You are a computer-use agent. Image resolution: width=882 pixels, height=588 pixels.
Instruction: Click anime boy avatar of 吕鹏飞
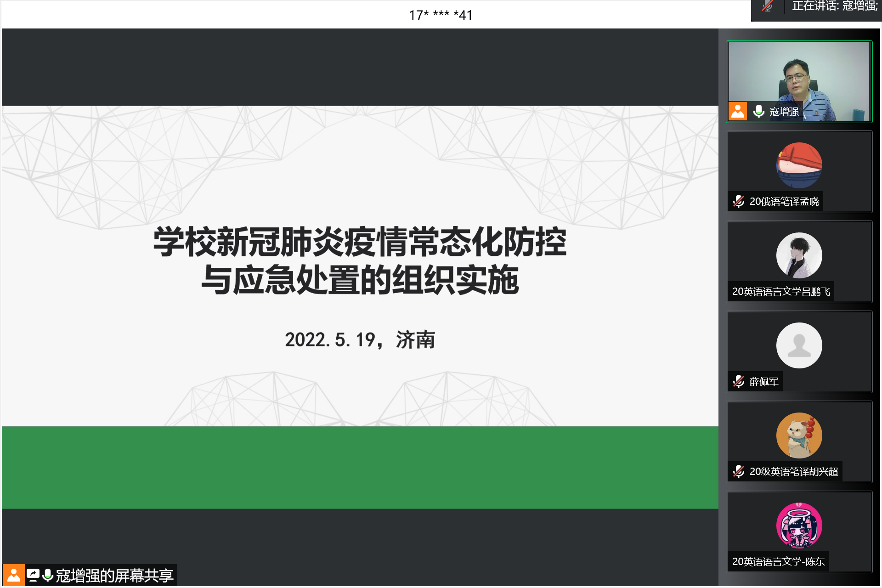point(799,255)
